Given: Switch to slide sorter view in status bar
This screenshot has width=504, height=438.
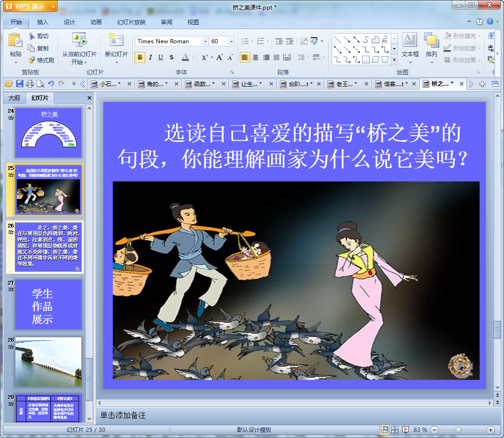Looking at the screenshot, I should (395, 429).
